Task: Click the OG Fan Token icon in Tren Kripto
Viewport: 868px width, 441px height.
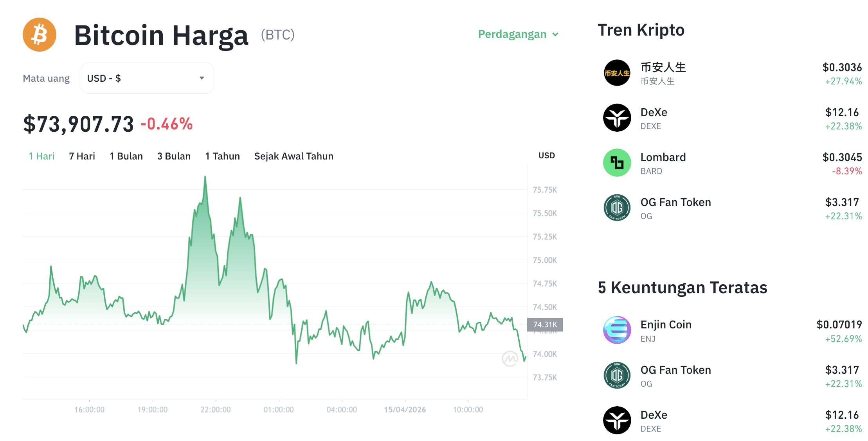Action: (x=617, y=208)
